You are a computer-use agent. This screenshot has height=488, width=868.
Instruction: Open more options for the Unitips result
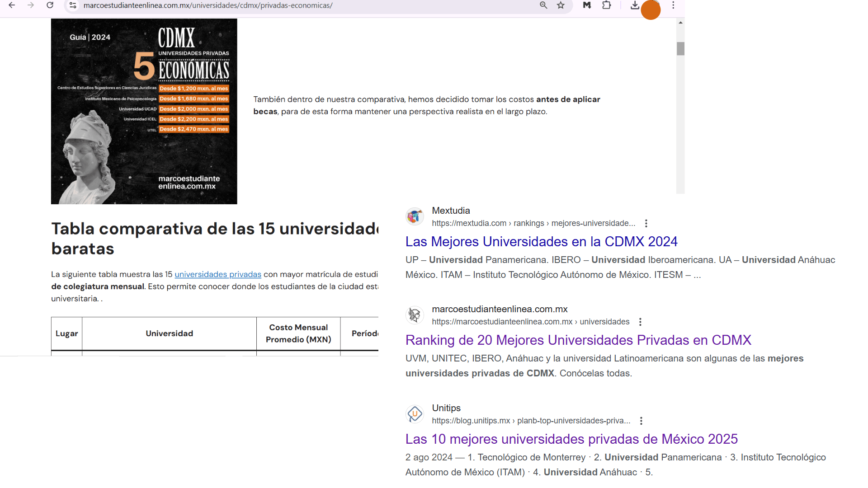click(x=641, y=421)
